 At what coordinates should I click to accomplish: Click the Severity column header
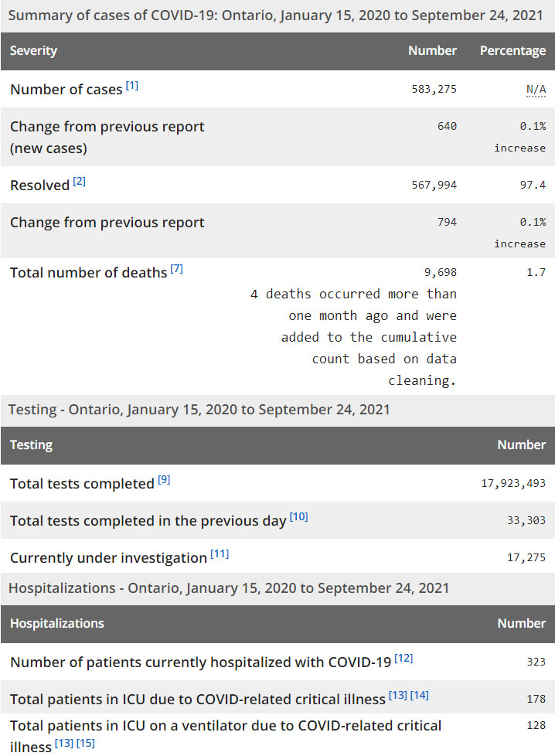click(x=33, y=51)
